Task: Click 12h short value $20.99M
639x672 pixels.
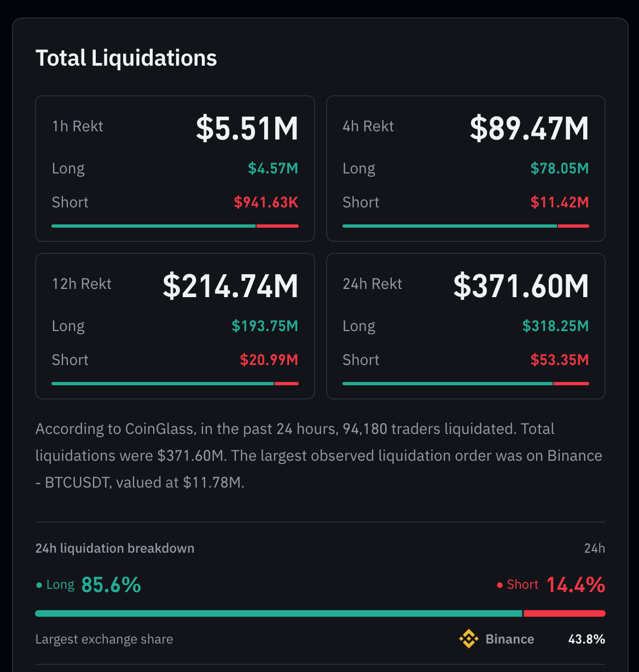Action: tap(269, 360)
